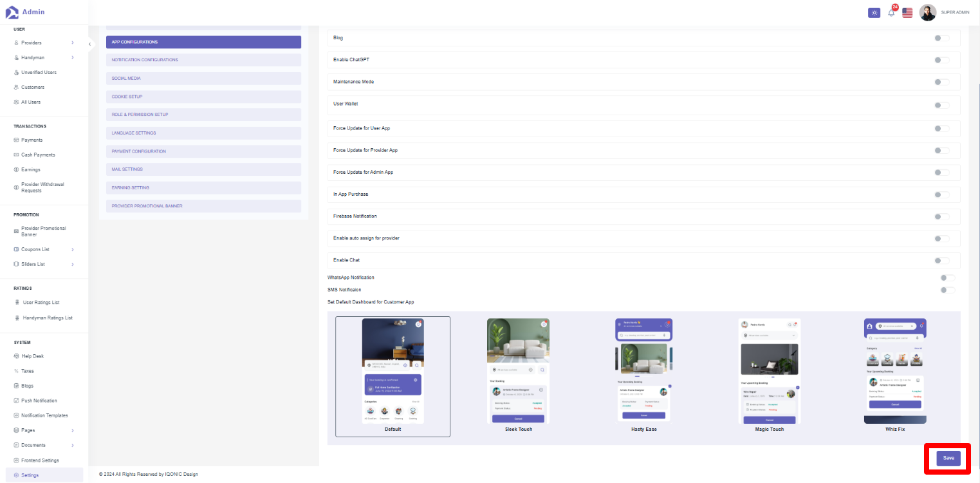Click the notification bell icon

pos(891,13)
